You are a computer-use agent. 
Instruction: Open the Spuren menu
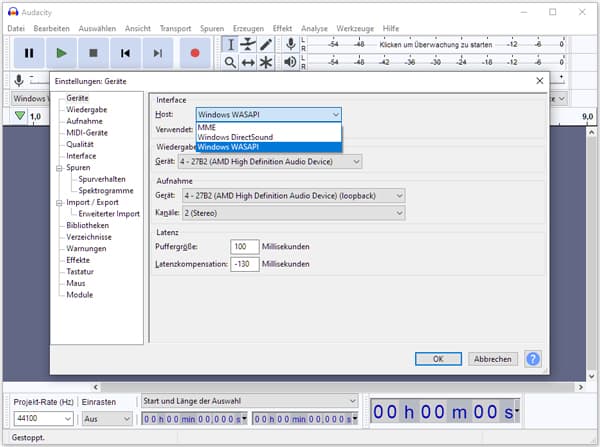tap(212, 29)
